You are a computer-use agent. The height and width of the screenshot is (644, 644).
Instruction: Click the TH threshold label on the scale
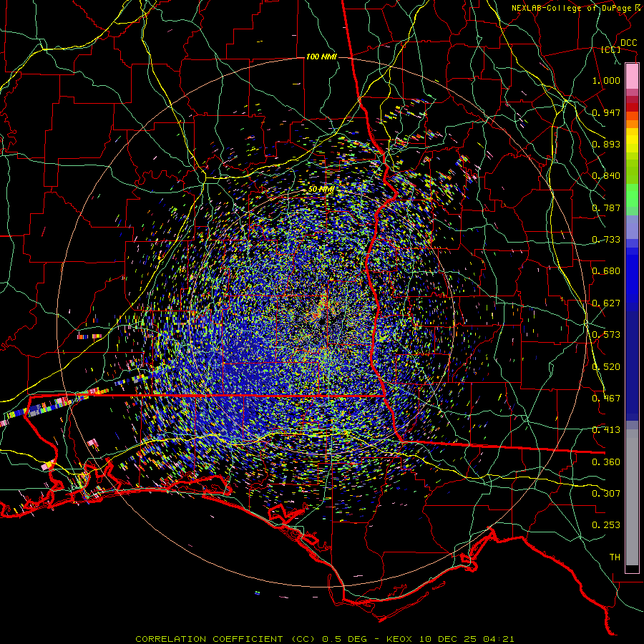(x=615, y=557)
